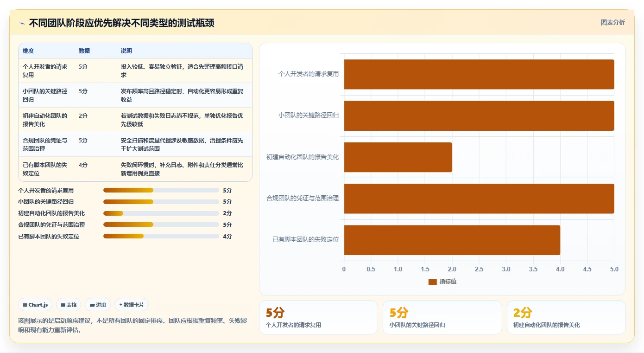Click the 4分 value in the table
644x353 pixels.
pos(83,165)
